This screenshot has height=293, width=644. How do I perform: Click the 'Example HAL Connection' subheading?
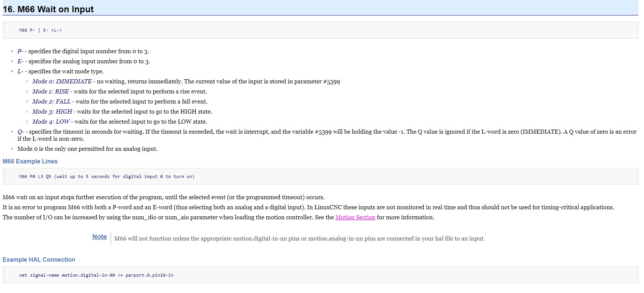click(39, 260)
